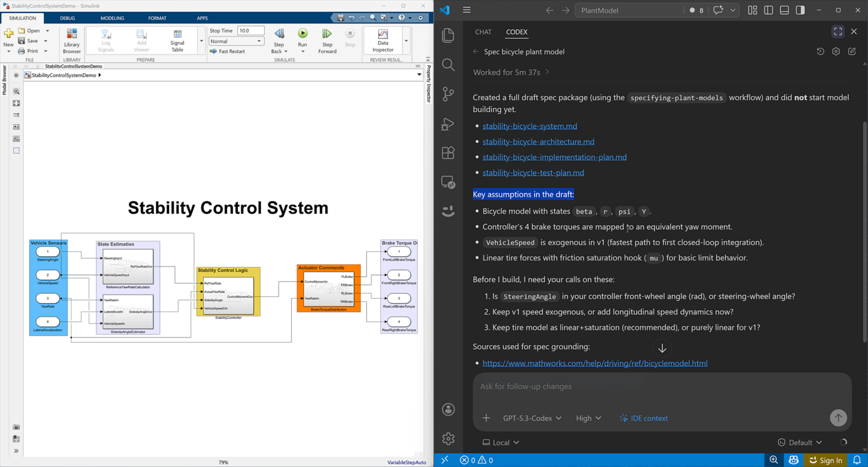
Task: Open Extensions view in VS Code
Action: coord(448,153)
